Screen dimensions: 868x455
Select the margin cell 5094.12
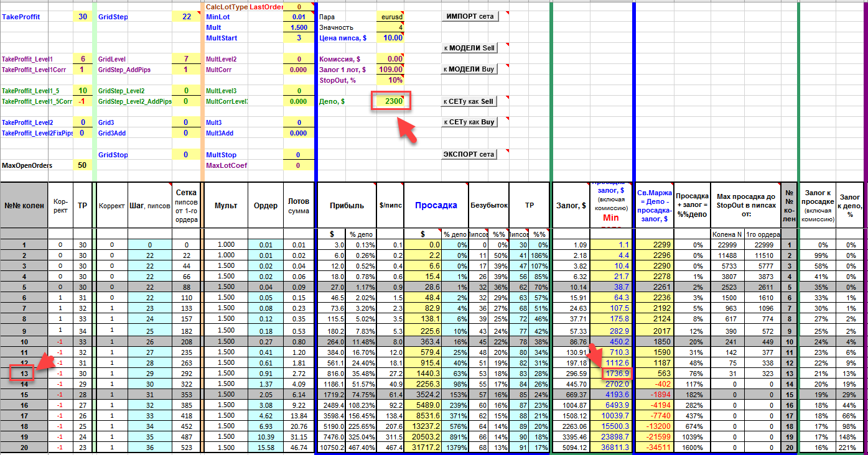[x=571, y=448]
